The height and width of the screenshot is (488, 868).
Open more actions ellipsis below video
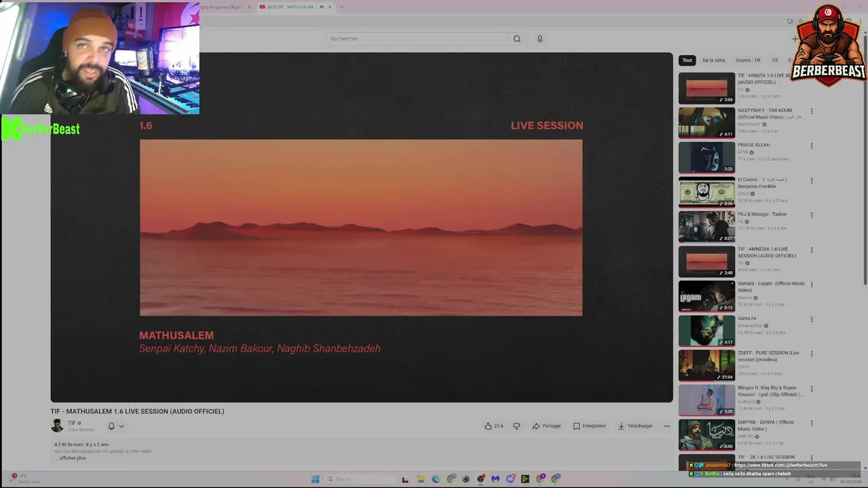click(x=667, y=426)
